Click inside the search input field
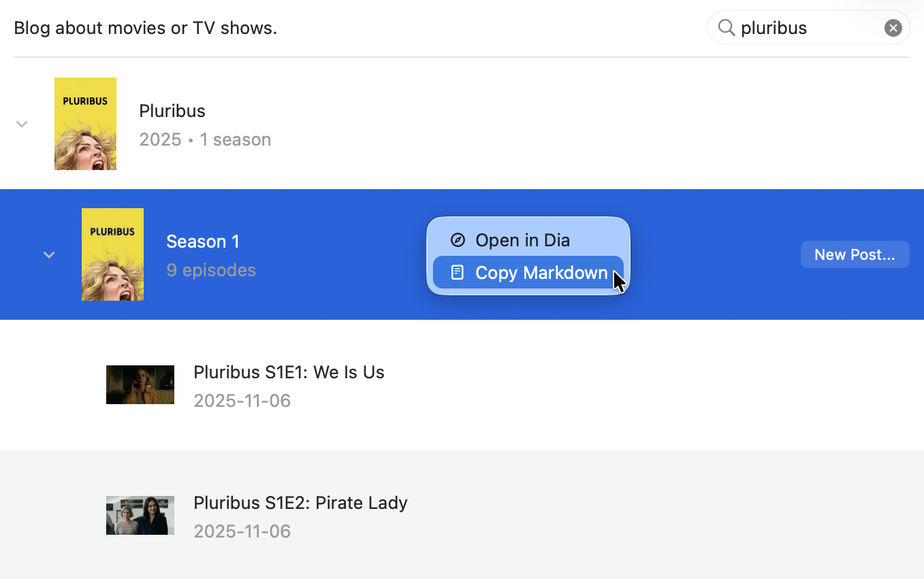The image size is (924, 579). click(803, 28)
